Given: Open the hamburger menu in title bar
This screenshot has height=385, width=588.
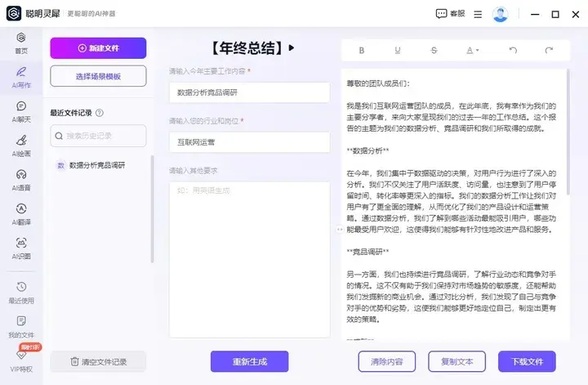Looking at the screenshot, I should point(478,14).
